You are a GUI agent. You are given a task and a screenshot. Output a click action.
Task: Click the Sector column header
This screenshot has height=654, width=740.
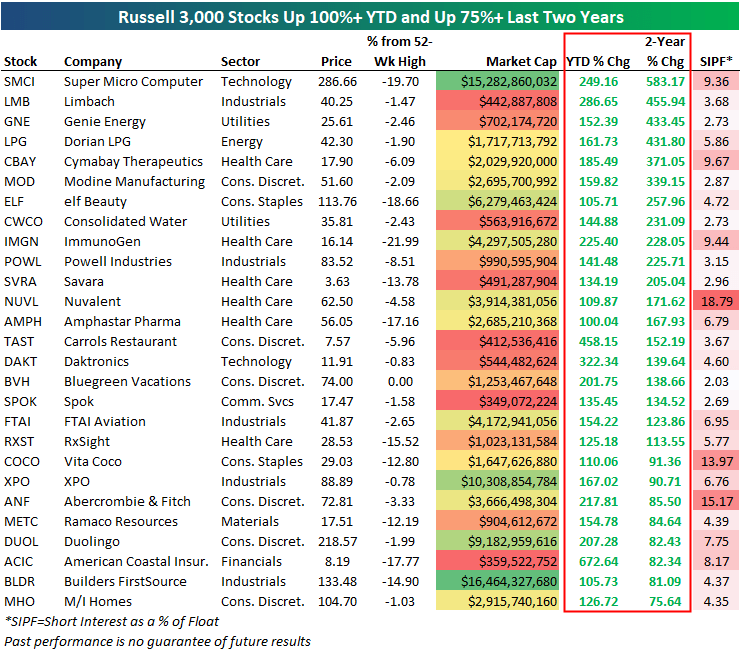240,61
